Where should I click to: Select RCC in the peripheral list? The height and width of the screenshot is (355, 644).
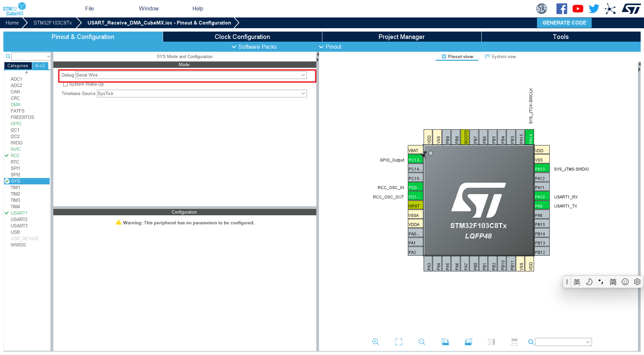15,156
